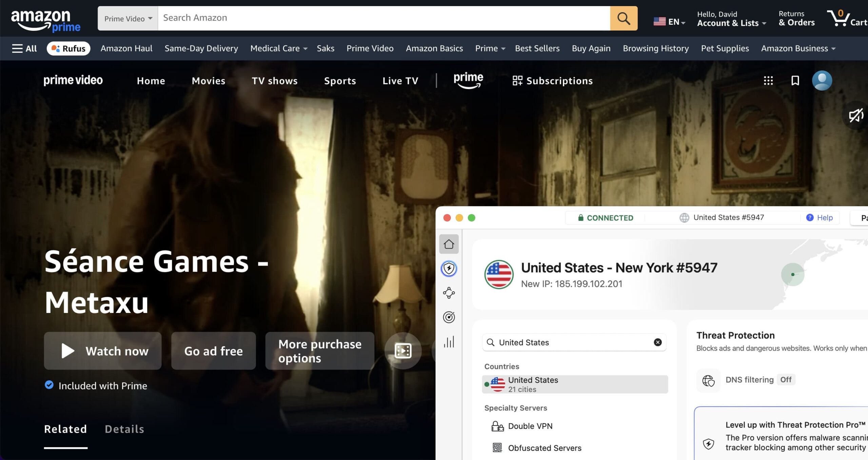Select United States from countries list
868x460 pixels.
574,384
